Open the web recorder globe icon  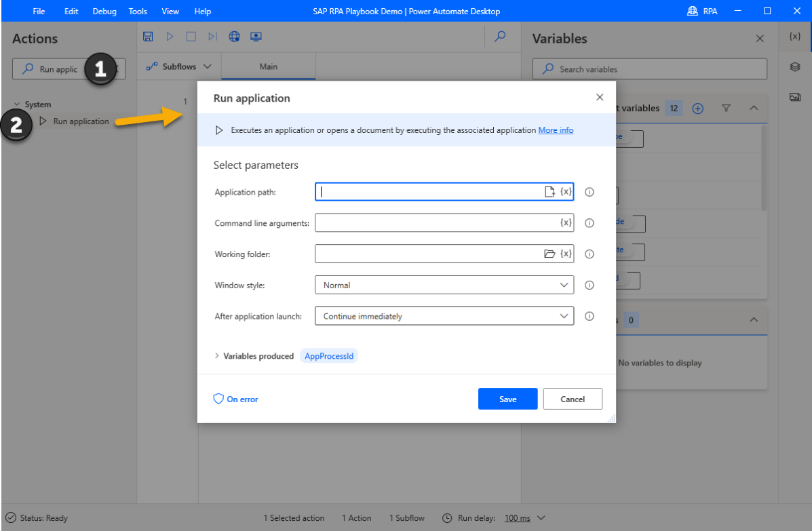[234, 36]
